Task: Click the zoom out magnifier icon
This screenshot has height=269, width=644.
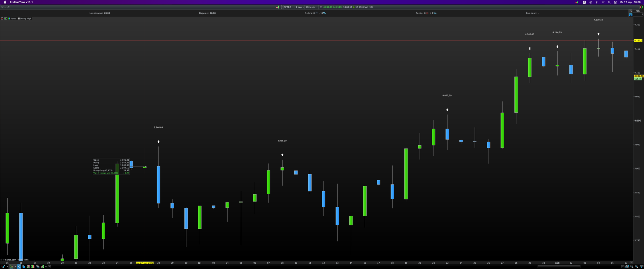Action: tap(632, 266)
